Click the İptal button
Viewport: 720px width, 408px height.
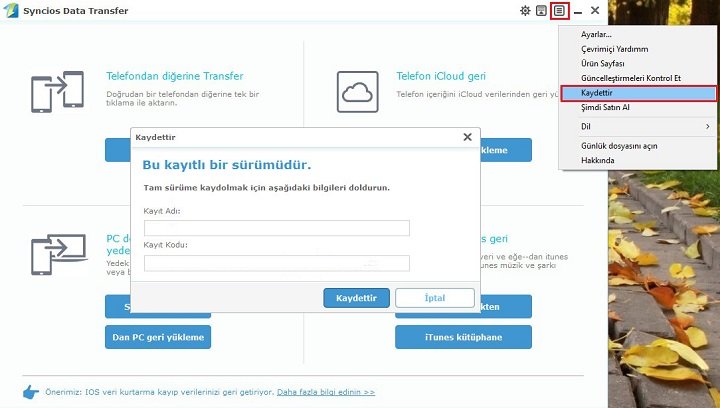coord(435,298)
